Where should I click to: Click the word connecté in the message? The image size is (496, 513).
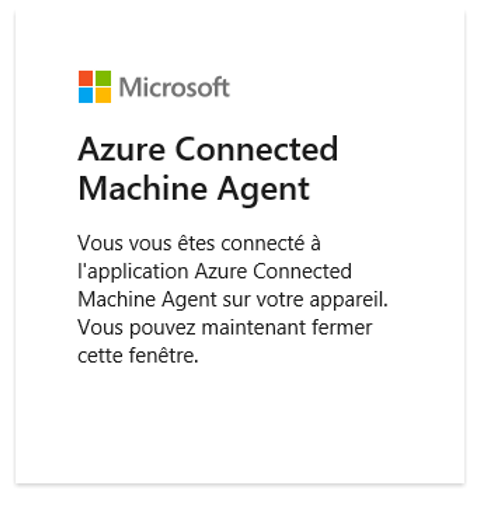263,243
